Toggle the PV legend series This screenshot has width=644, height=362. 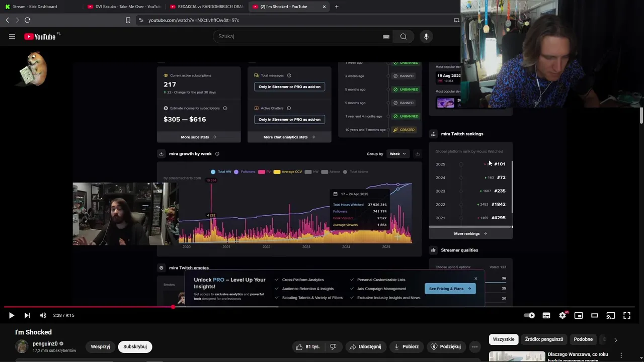pos(264,172)
